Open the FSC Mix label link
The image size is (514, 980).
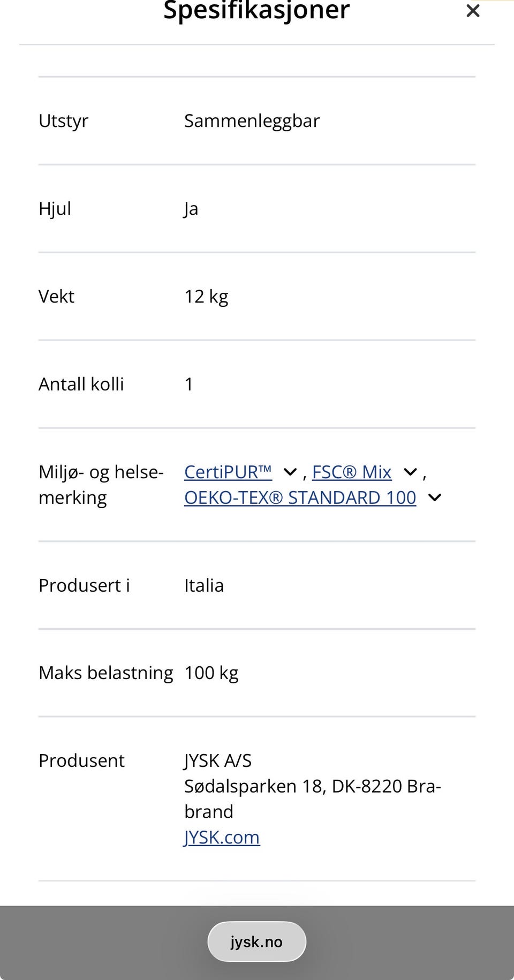pos(352,472)
